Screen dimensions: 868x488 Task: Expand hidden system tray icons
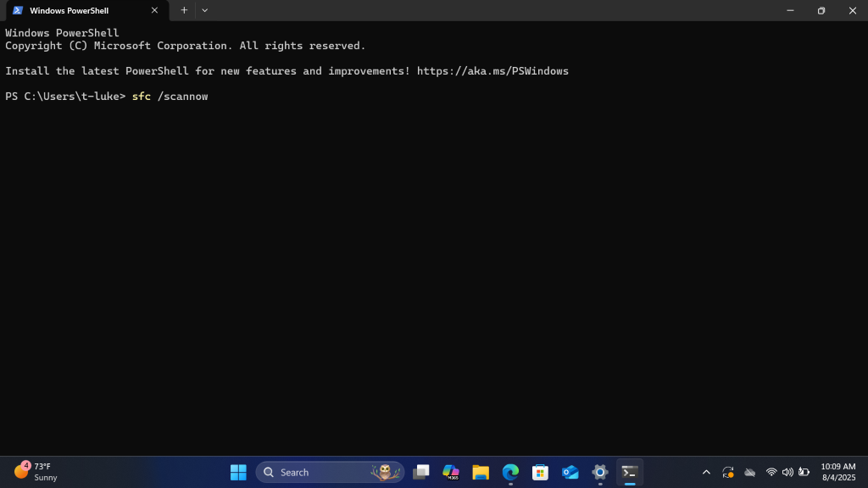click(x=706, y=472)
